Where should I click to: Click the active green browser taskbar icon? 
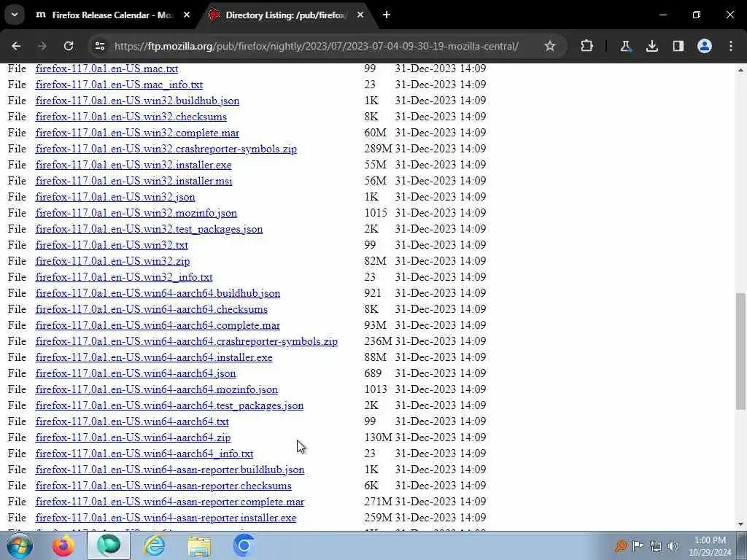(109, 545)
